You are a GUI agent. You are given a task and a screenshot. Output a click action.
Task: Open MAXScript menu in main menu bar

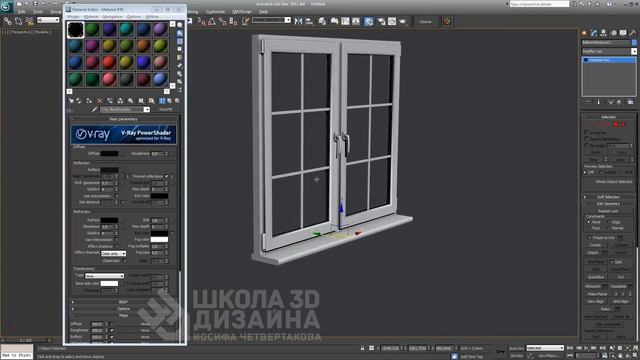(242, 12)
